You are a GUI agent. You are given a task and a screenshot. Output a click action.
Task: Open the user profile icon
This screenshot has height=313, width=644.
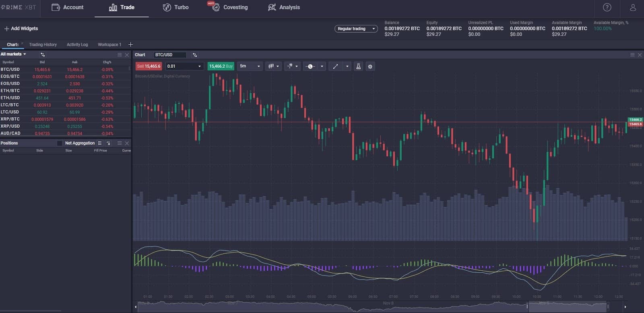coord(633,7)
